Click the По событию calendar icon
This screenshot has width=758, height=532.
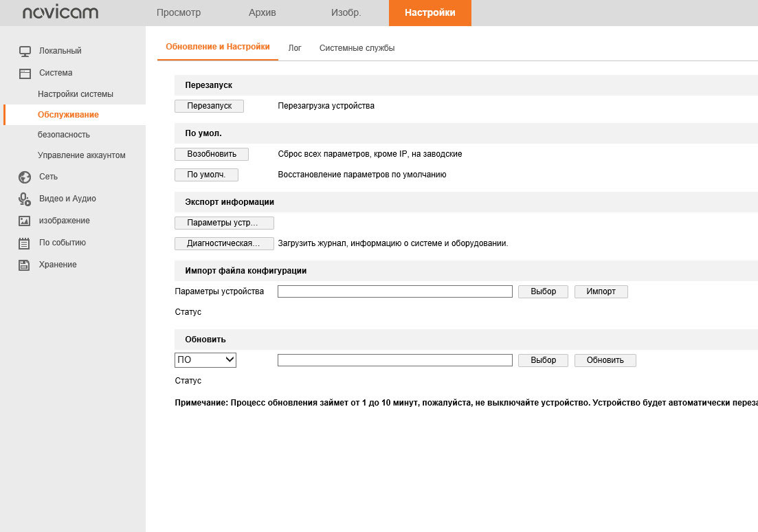pos(25,243)
